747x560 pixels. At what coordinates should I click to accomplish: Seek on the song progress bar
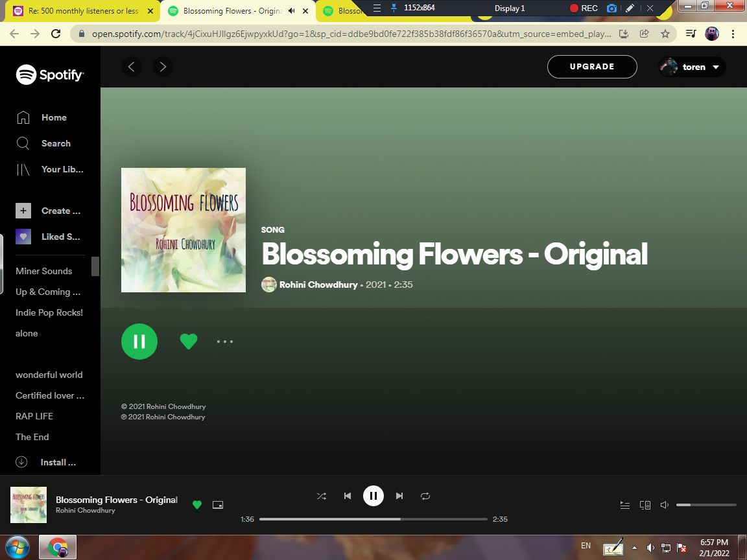tap(373, 519)
